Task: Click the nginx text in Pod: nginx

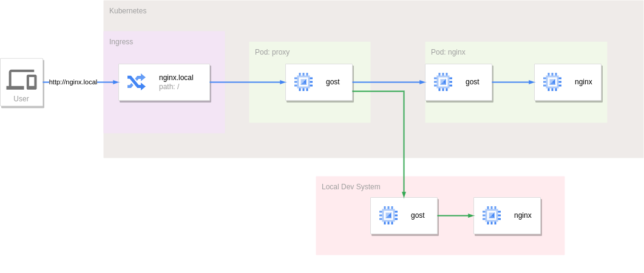Action: tap(583, 82)
